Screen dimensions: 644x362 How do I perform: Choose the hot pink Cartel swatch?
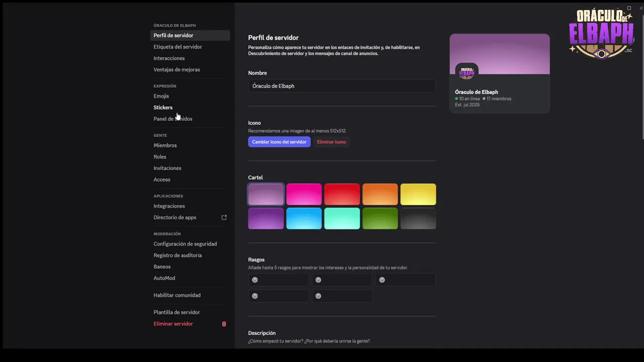(304, 194)
